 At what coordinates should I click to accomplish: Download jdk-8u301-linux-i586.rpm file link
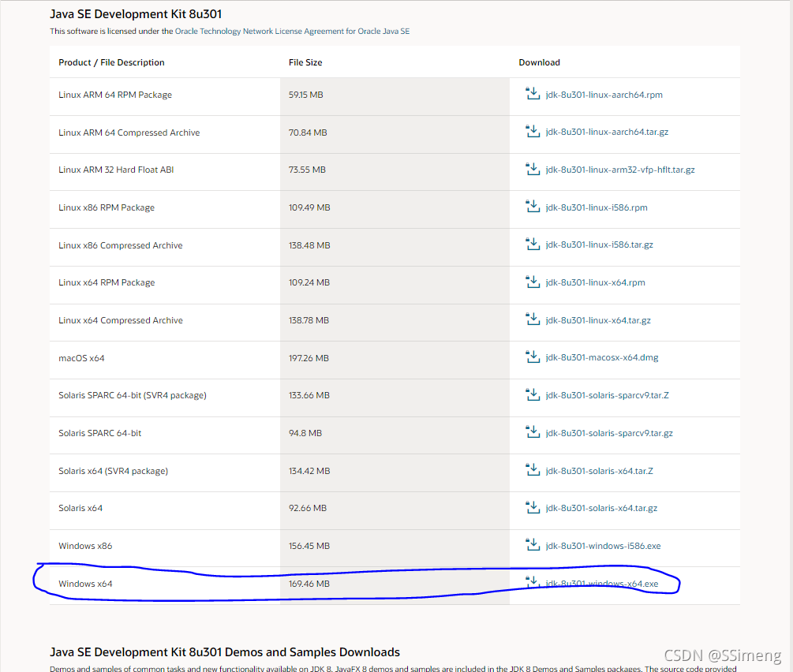click(x=597, y=207)
